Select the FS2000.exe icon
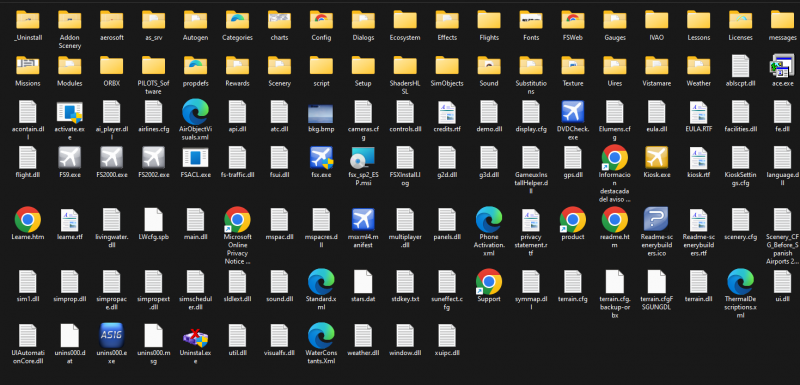Viewport: 800px width, 385px height. 111,157
